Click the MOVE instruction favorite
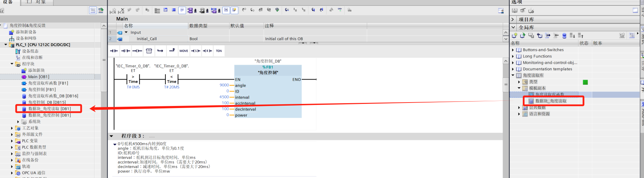 [184, 51]
